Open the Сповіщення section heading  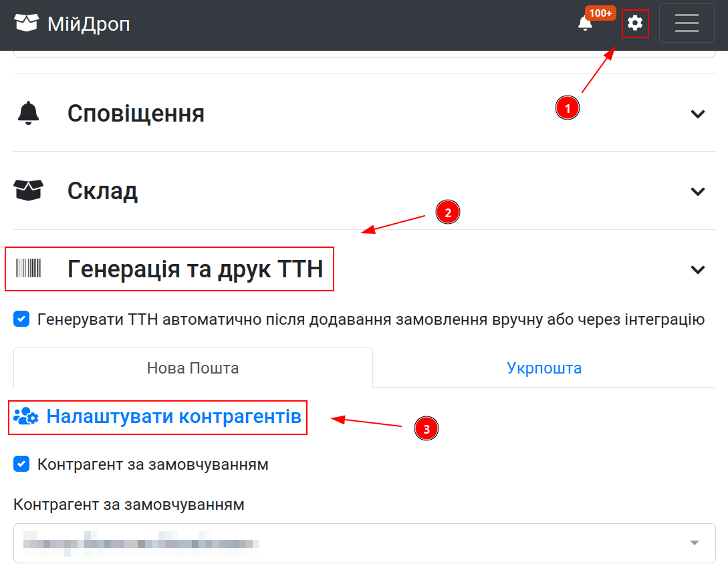click(x=136, y=113)
